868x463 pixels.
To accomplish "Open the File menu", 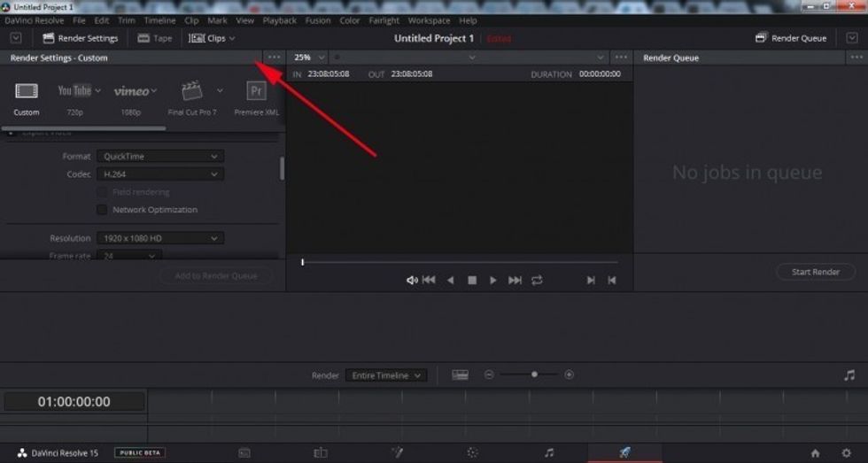I will point(79,20).
